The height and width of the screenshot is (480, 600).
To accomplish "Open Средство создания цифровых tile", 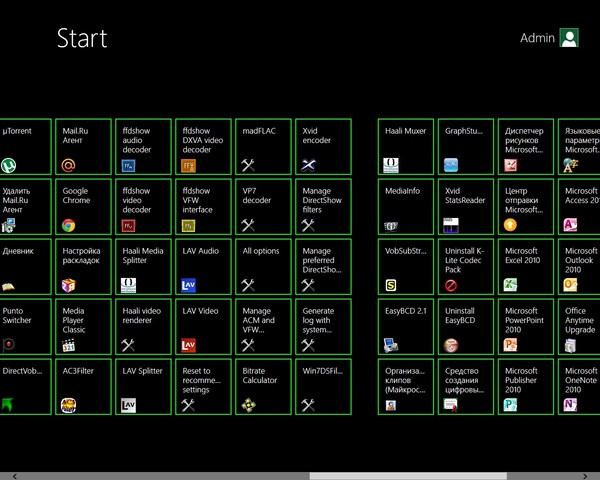I will pyautogui.click(x=466, y=387).
